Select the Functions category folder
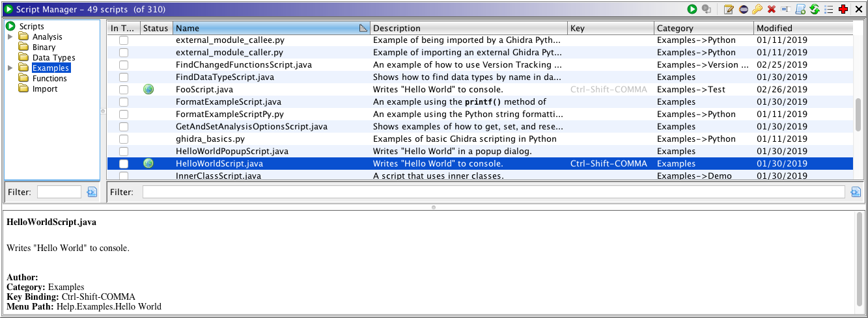868x318 pixels. coord(49,79)
